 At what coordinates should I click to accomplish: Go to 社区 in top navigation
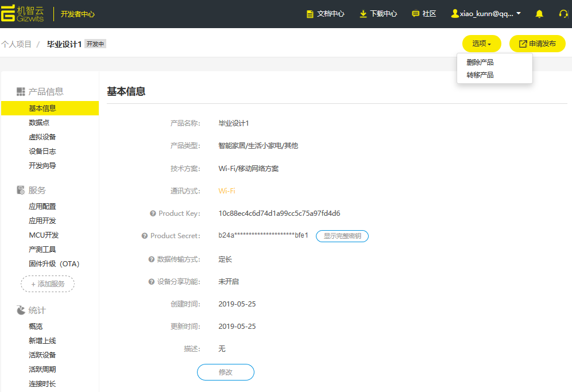pos(424,14)
